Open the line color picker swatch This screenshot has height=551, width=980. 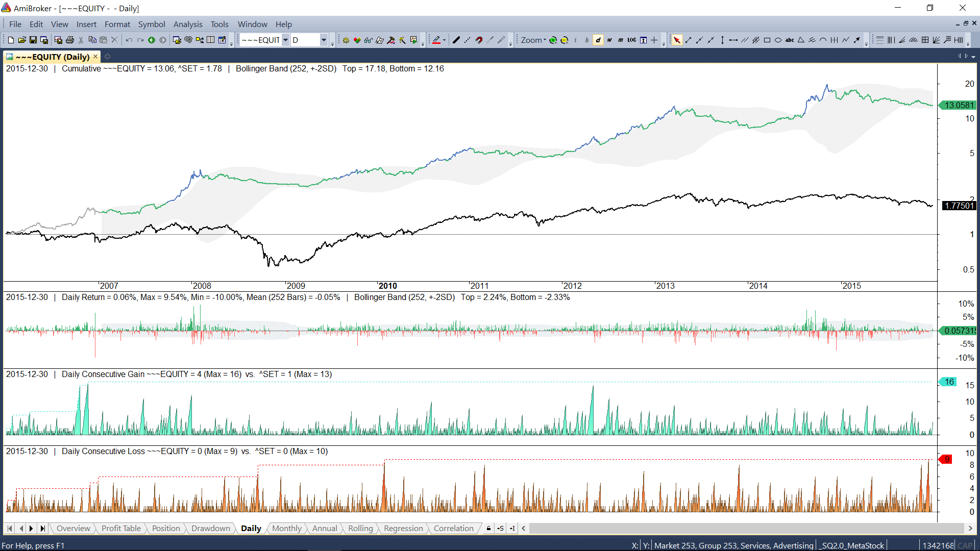pos(437,40)
